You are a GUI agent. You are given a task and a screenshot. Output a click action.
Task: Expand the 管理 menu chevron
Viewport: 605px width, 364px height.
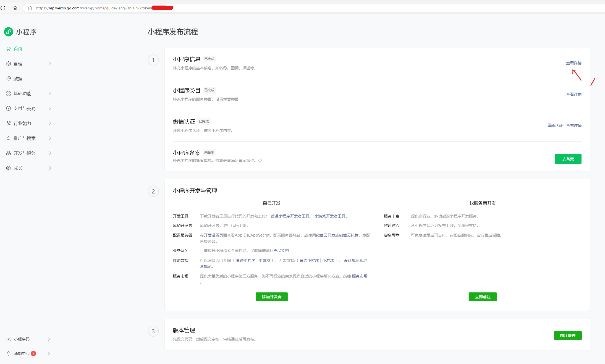pos(50,64)
